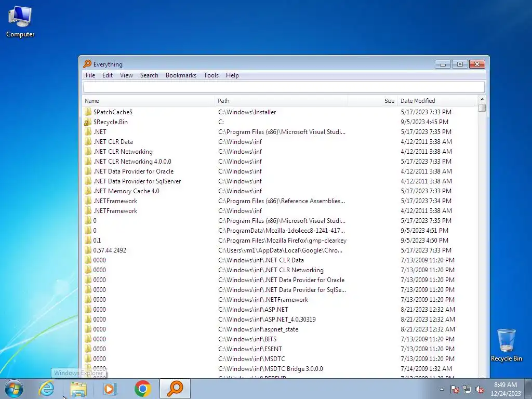This screenshot has width=532, height=399.
Task: Open the Tools menu
Action: click(x=211, y=75)
